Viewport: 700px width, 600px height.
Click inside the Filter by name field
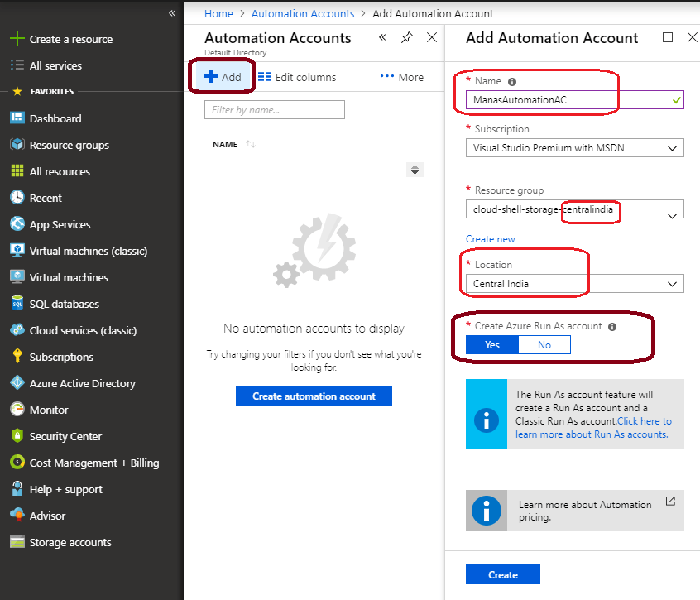pyautogui.click(x=274, y=109)
